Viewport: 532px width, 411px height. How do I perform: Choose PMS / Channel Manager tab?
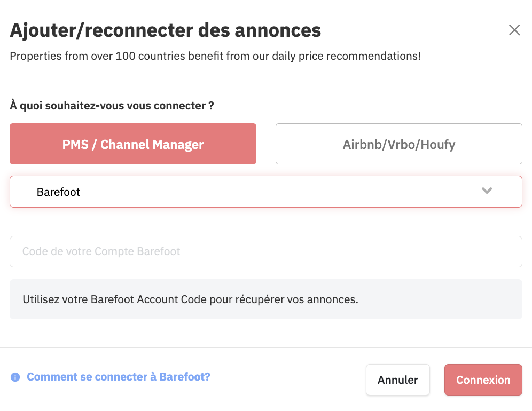(x=133, y=144)
